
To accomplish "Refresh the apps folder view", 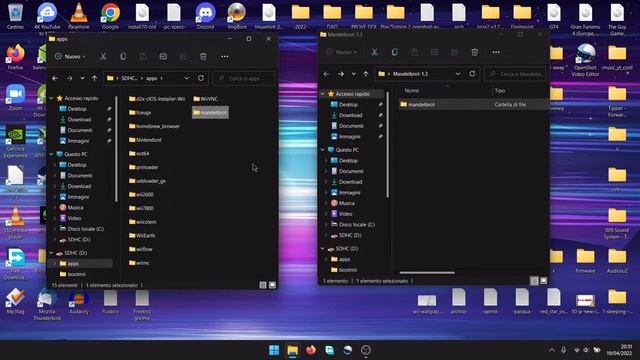I will (x=201, y=78).
